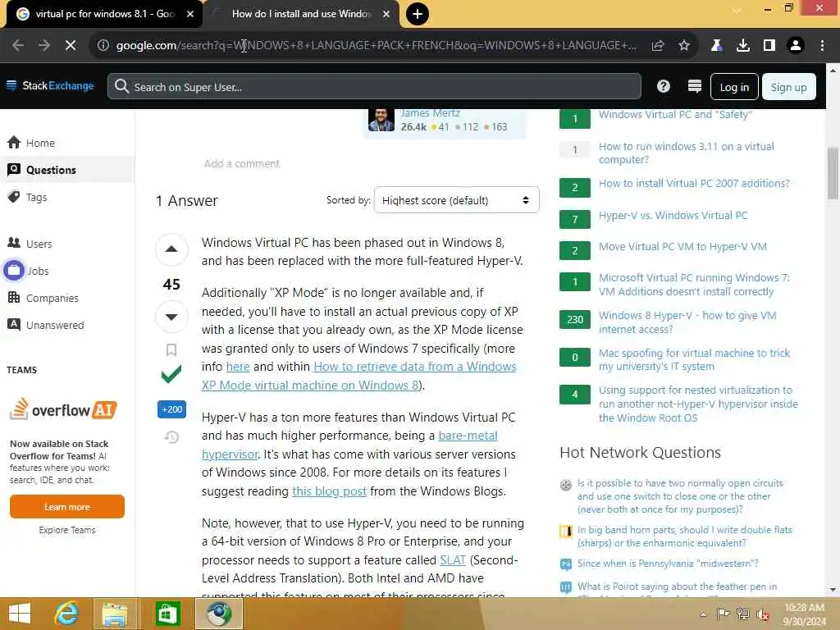
Task: Open the SLAT link
Action: coord(453,559)
